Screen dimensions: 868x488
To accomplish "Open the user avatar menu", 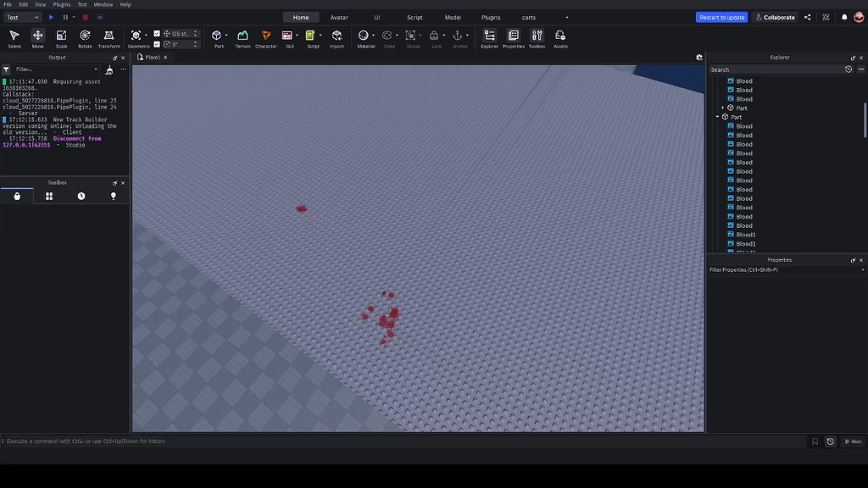I will 859,17.
